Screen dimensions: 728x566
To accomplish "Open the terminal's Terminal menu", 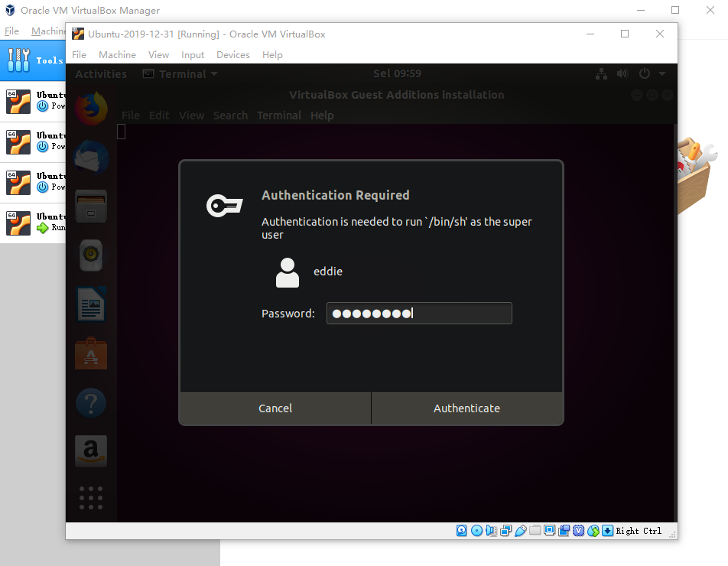I will point(279,115).
